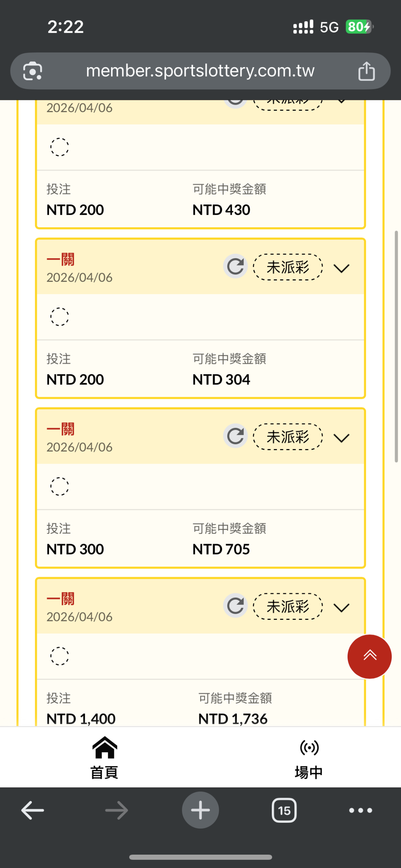
Task: Open the browser three-dot menu
Action: pos(360,810)
